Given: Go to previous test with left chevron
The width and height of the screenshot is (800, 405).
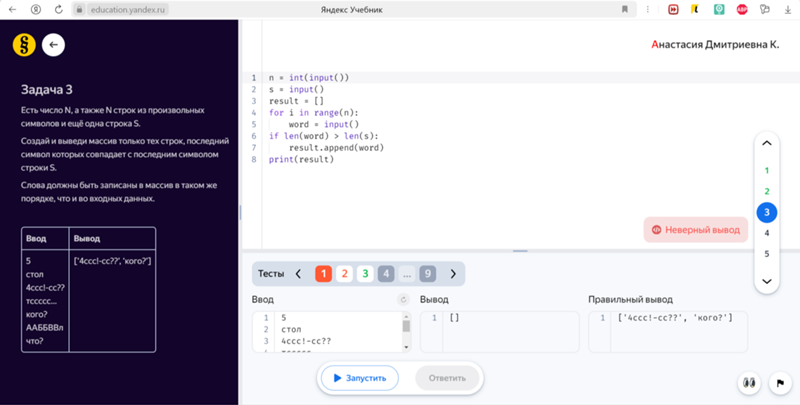Looking at the screenshot, I should click(297, 273).
